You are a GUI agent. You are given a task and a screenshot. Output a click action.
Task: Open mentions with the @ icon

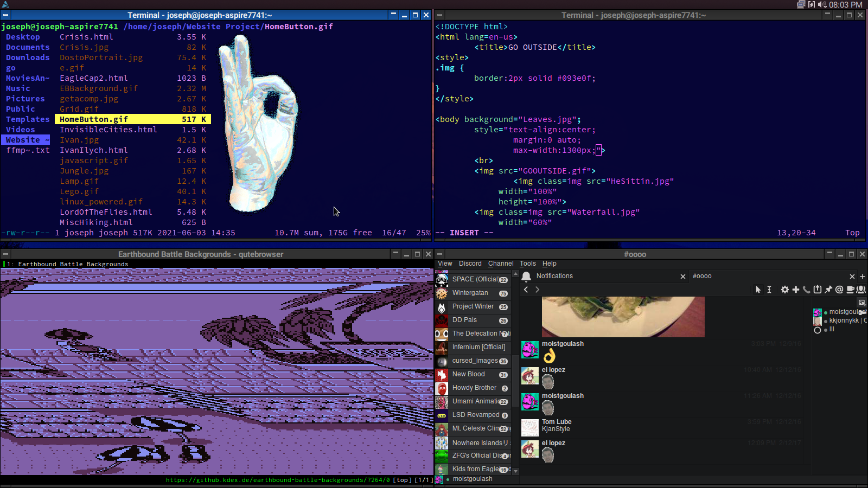839,290
